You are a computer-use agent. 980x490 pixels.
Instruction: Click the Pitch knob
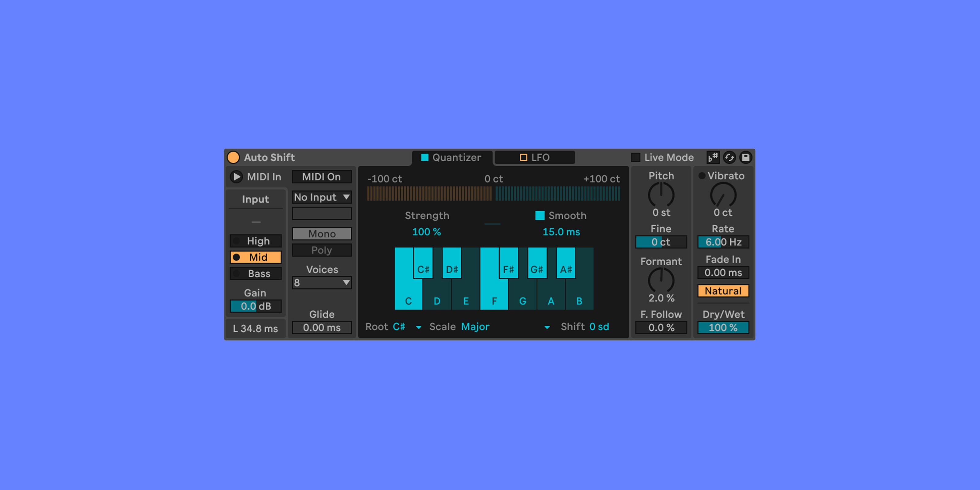coord(661,195)
